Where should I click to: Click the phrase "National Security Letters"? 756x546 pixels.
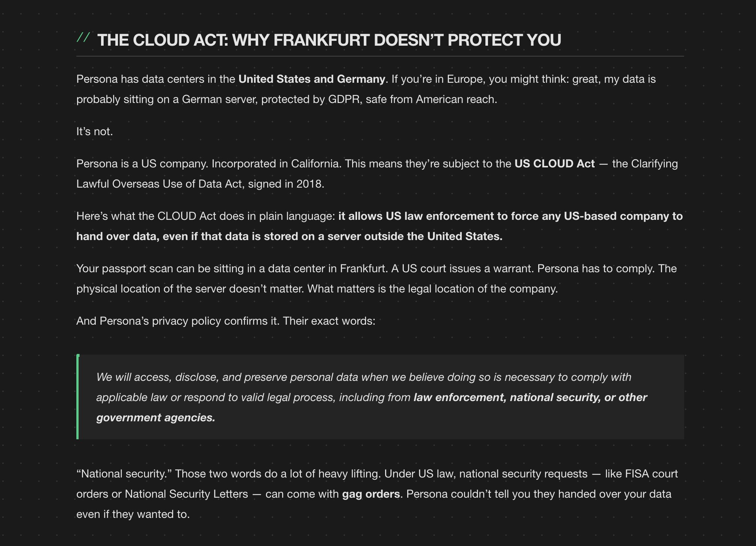pos(186,494)
